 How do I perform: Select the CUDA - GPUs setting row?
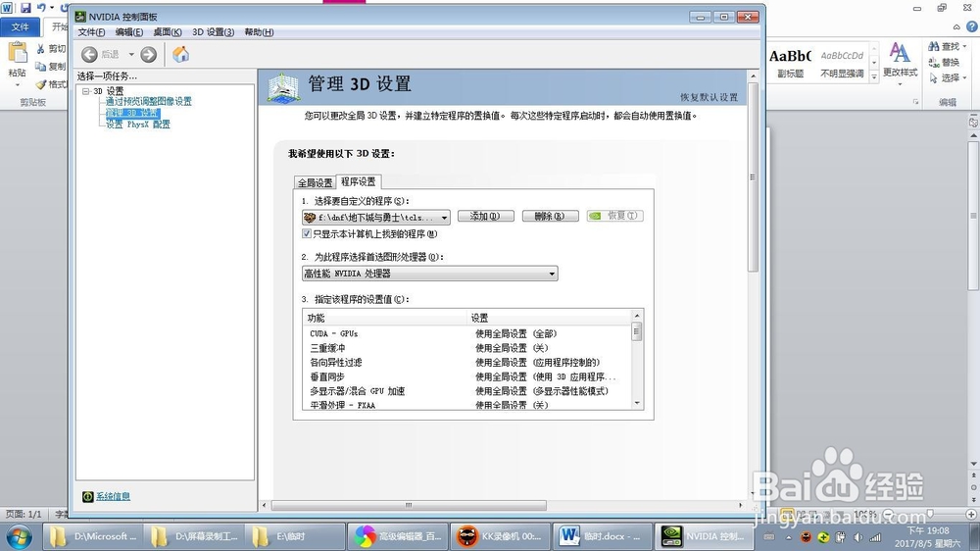click(x=466, y=333)
